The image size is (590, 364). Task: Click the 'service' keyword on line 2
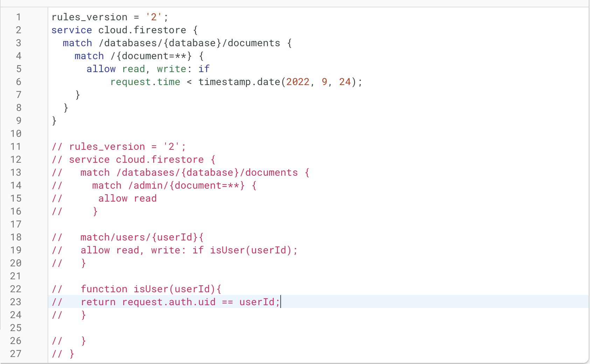coord(71,30)
